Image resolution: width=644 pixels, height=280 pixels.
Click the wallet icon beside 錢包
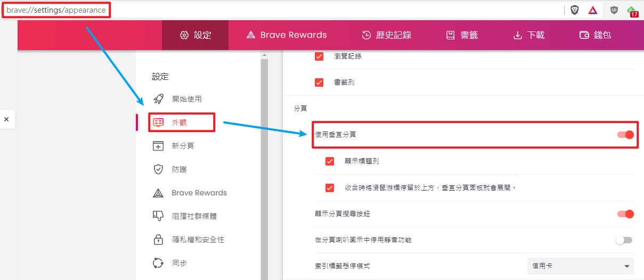pos(584,35)
